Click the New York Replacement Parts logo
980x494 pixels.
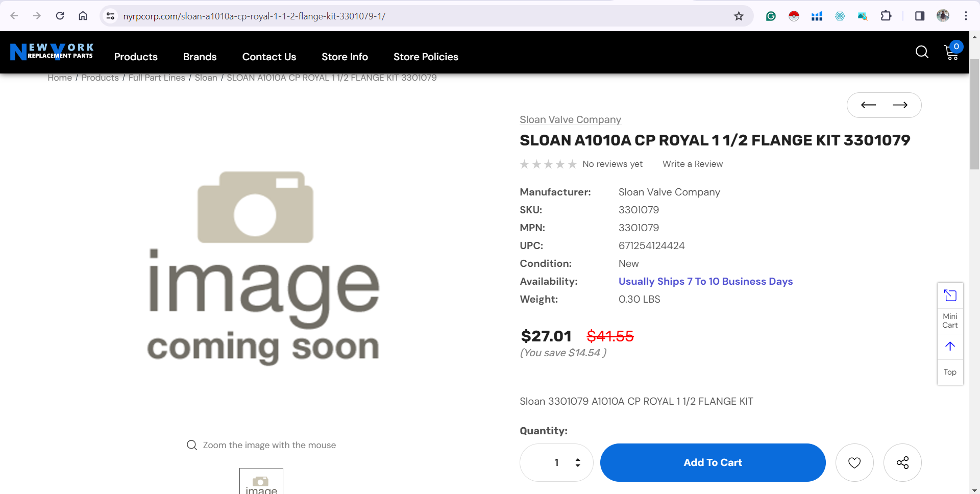(52, 52)
